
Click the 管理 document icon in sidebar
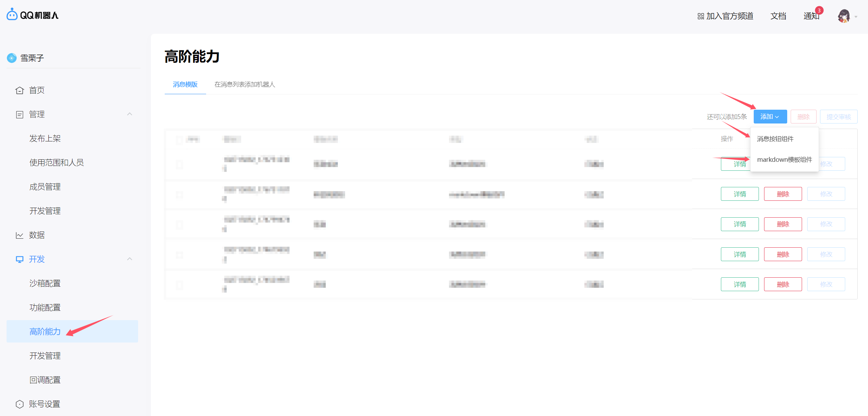(20, 115)
